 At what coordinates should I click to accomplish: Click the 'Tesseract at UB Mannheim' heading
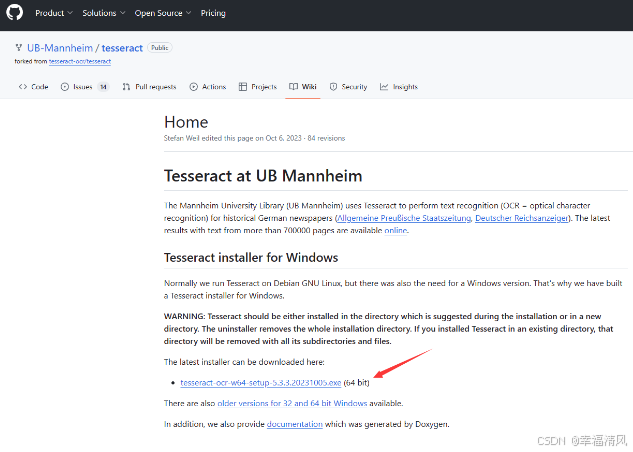point(263,176)
